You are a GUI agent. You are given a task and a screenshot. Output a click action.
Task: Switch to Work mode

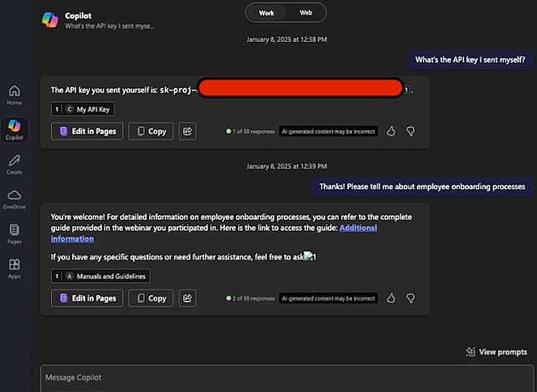(266, 13)
